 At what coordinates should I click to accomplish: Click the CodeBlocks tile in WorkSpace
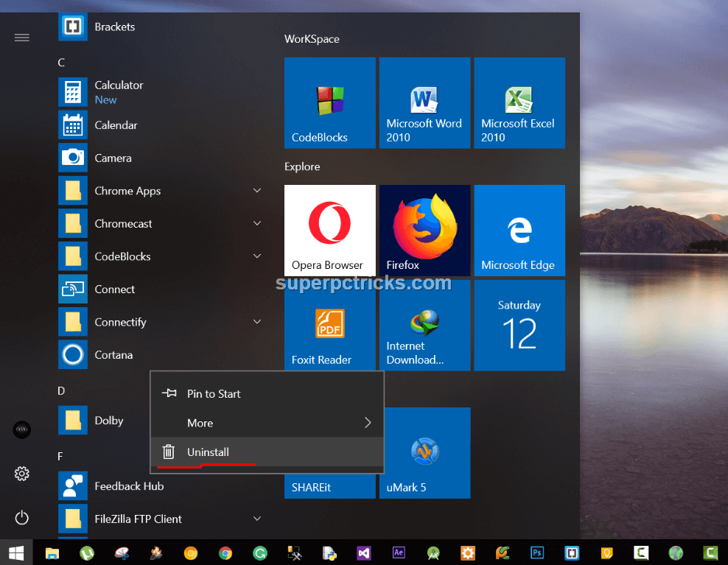click(x=329, y=103)
